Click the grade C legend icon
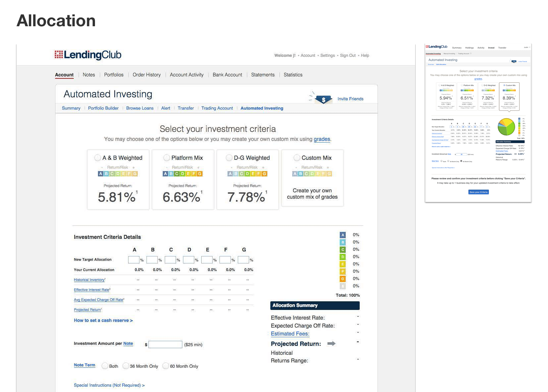 (x=343, y=249)
